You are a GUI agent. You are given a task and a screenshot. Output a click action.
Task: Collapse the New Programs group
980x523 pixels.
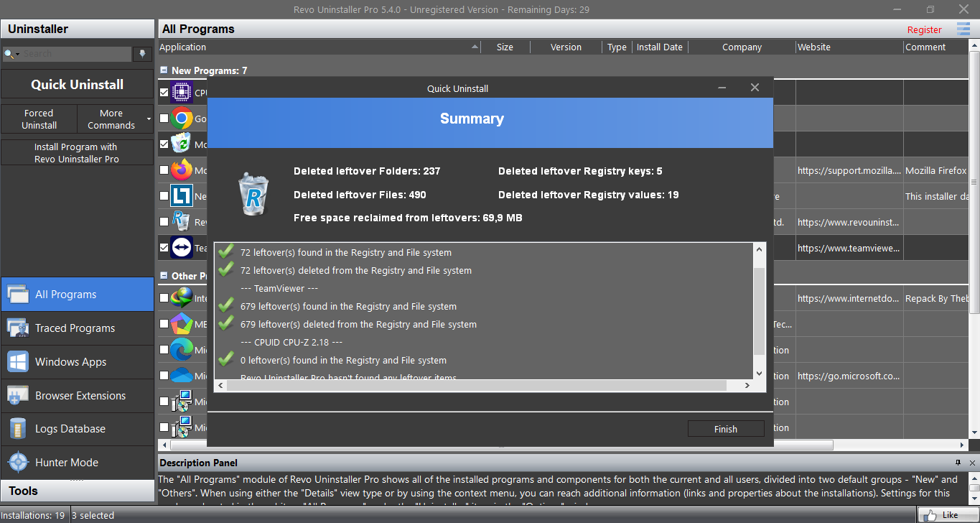point(164,70)
